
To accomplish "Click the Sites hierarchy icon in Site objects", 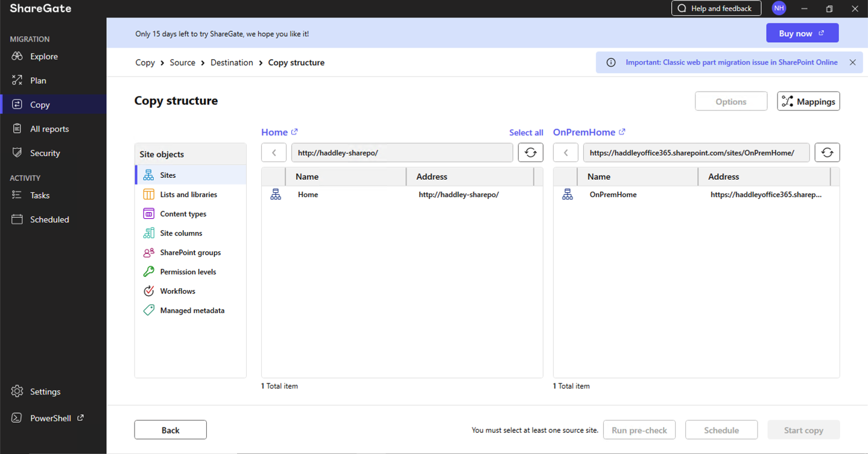I will [148, 175].
